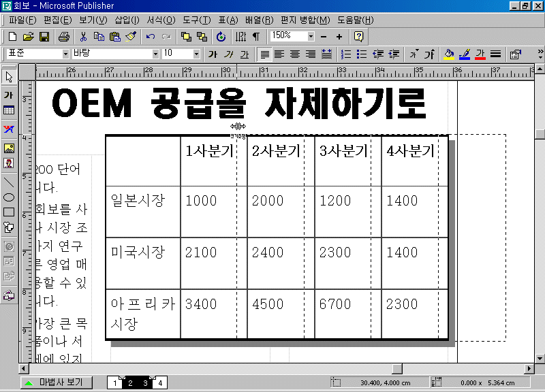Toggle italic formatting
The image size is (545, 392).
[229, 54]
